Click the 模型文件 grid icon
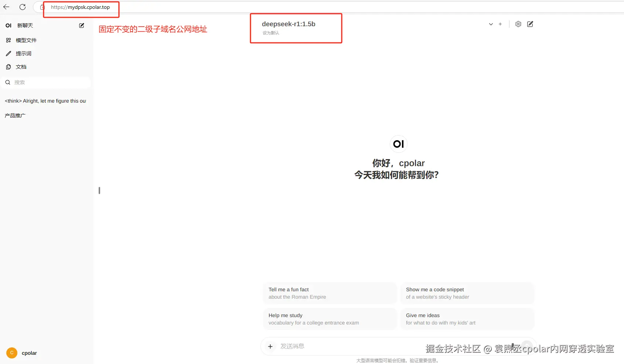624x364 pixels. coord(8,40)
